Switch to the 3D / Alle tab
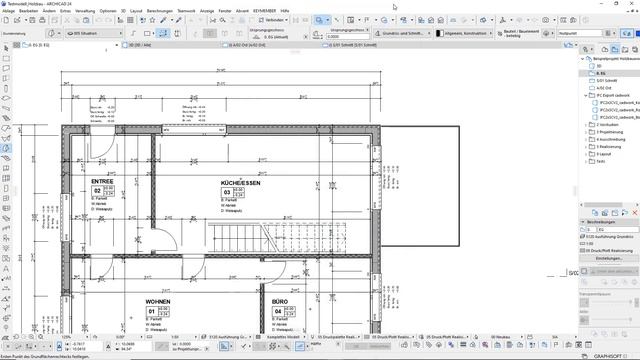The image size is (640, 360). [x=140, y=45]
